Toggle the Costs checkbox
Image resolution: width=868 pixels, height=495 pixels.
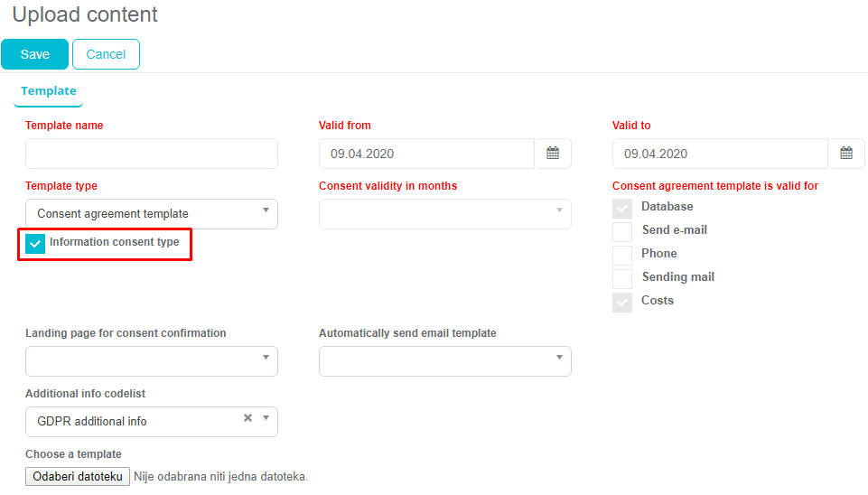[622, 302]
